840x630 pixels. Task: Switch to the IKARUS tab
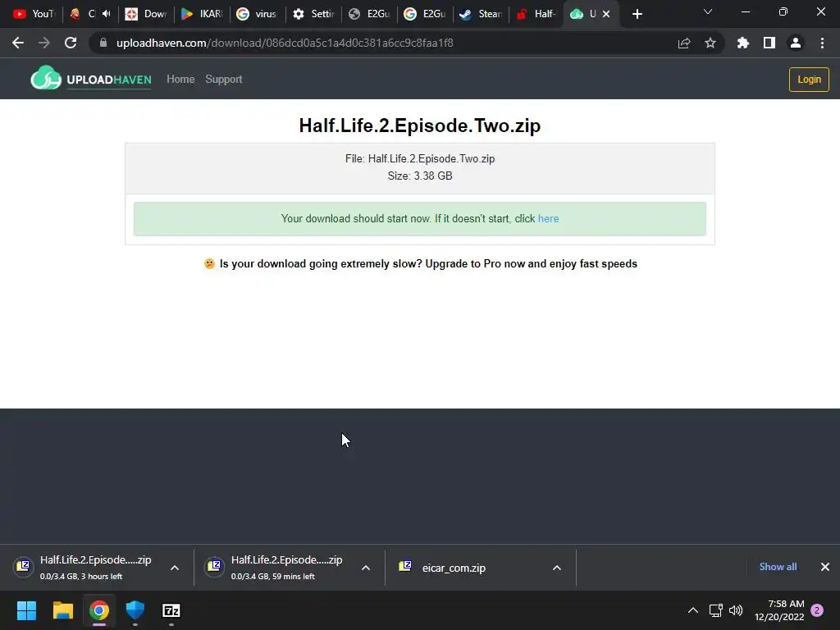tap(202, 14)
